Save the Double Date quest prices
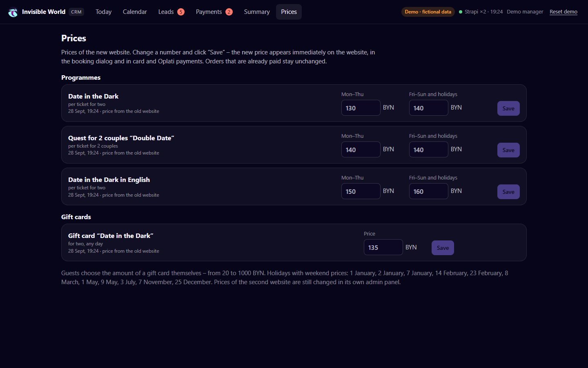 click(x=508, y=150)
